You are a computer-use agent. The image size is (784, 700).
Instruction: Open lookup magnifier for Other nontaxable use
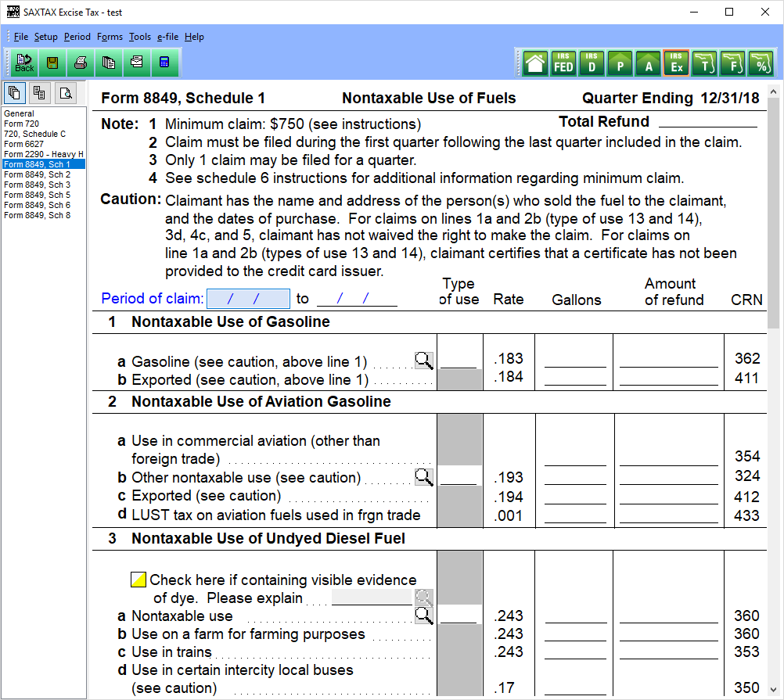tap(423, 476)
